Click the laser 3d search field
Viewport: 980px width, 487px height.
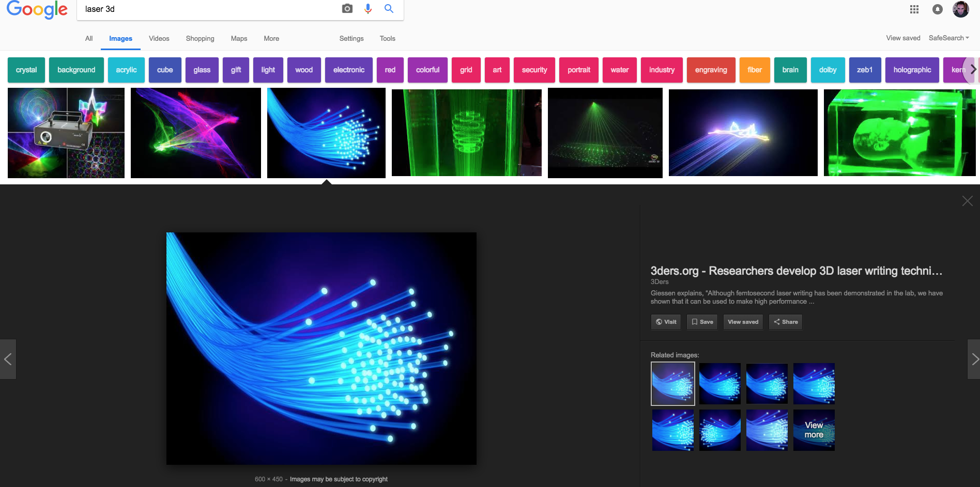click(207, 9)
